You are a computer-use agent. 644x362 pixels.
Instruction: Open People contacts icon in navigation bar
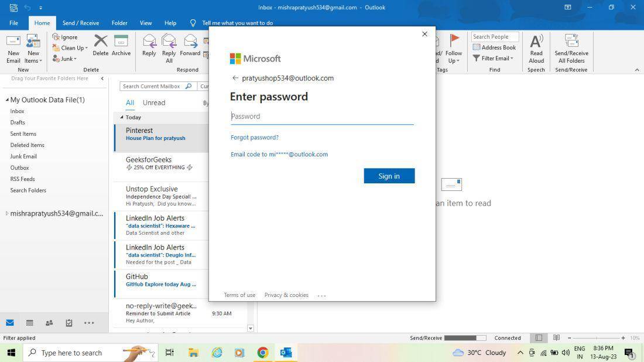(x=49, y=323)
